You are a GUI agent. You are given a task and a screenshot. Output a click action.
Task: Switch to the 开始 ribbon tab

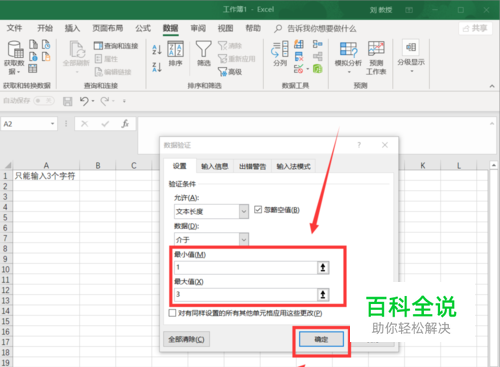[x=45, y=28]
